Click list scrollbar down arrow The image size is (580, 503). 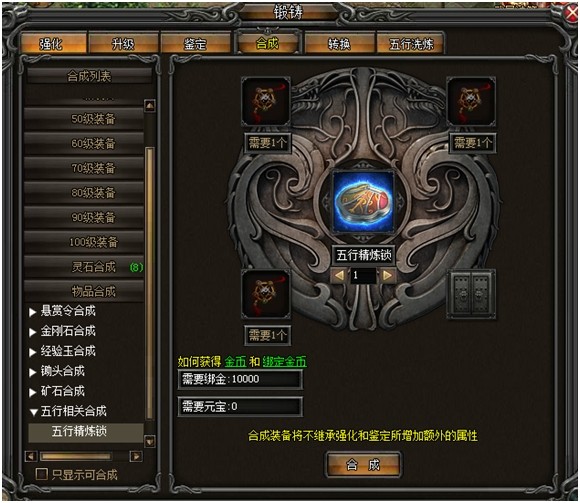point(150,441)
